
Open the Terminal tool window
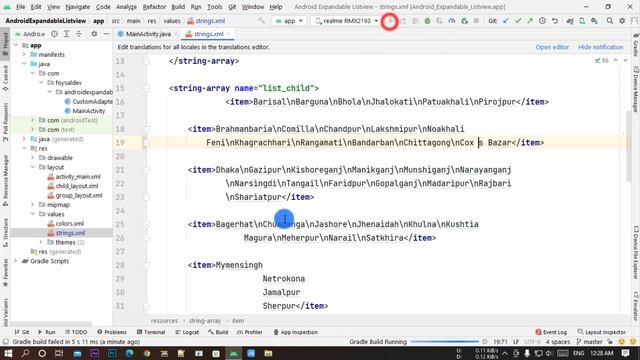click(x=151, y=332)
